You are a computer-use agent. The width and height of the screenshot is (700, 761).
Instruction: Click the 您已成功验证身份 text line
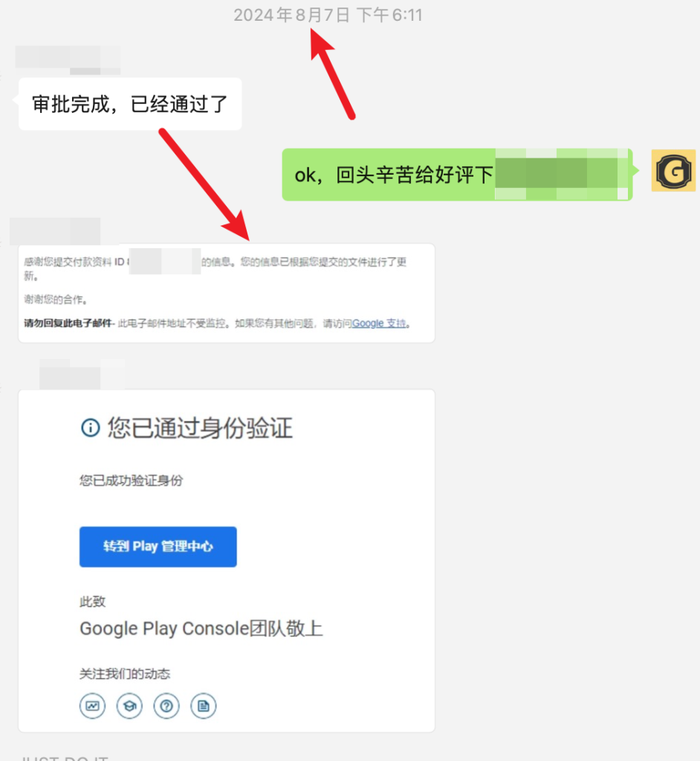pos(131,481)
